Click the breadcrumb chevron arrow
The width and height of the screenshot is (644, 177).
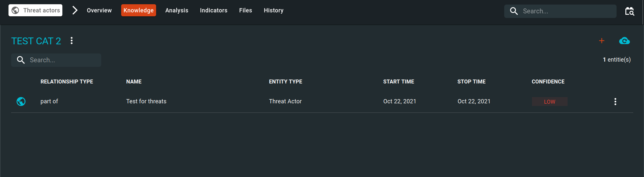75,10
